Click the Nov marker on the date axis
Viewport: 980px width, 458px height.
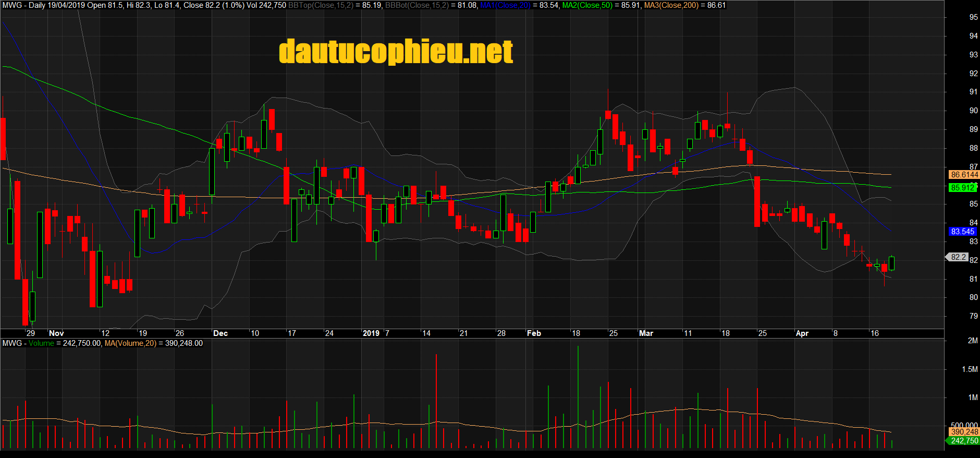coord(56,333)
